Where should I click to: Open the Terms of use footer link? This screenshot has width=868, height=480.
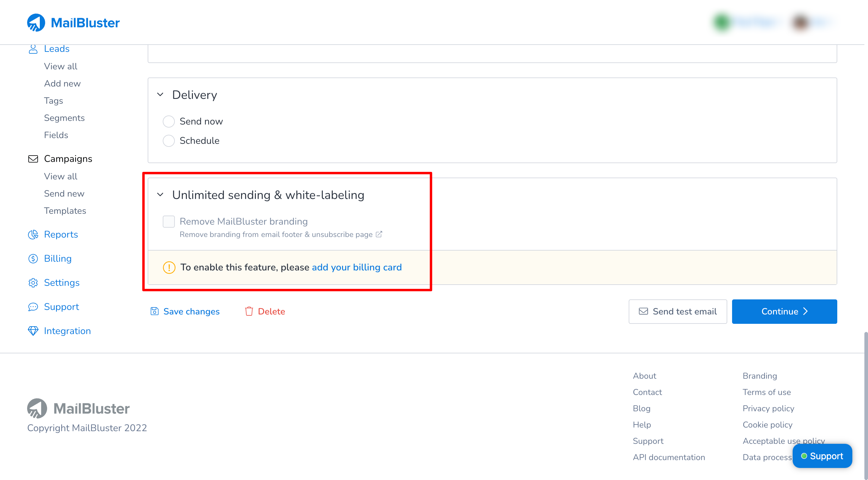click(x=766, y=392)
